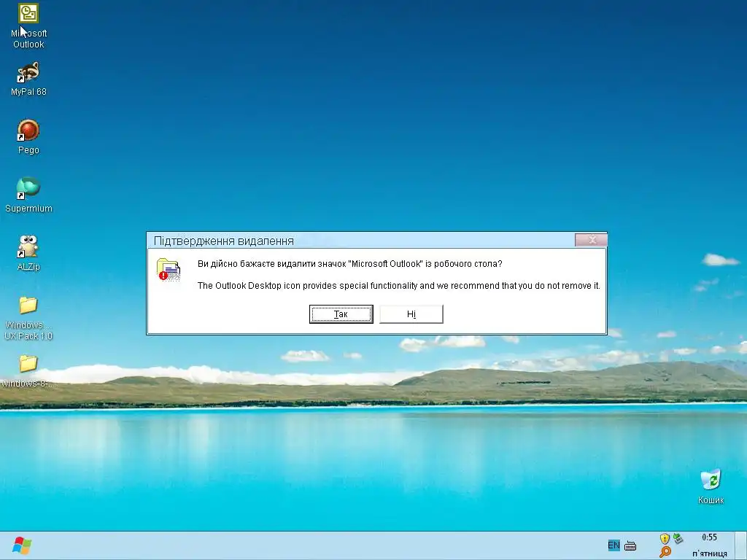The image size is (747, 560).
Task: Click the dialog's warning folder icon
Action: [x=169, y=270]
